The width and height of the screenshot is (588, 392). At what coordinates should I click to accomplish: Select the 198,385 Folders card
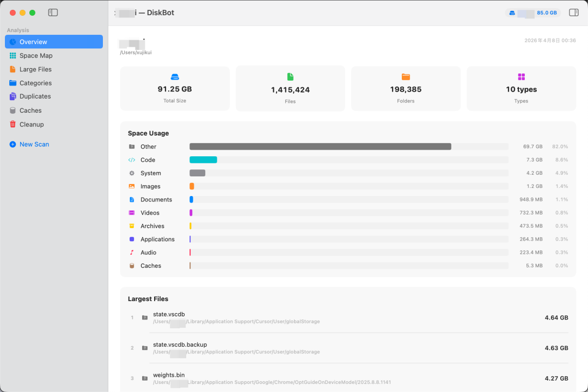(x=406, y=89)
